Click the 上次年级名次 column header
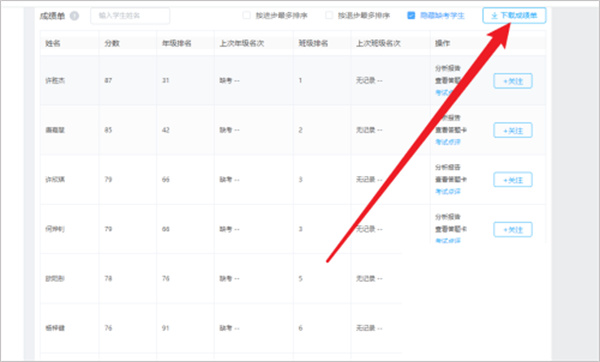 (x=242, y=43)
